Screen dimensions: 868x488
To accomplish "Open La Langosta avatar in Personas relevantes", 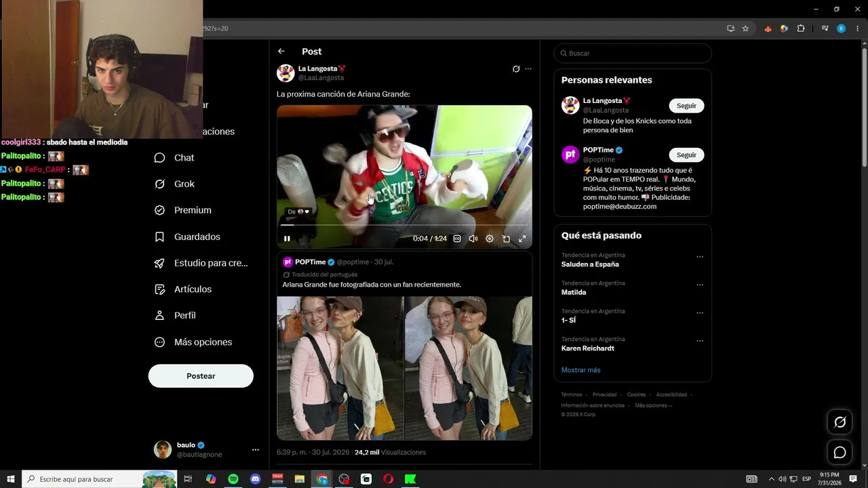I will coord(570,105).
